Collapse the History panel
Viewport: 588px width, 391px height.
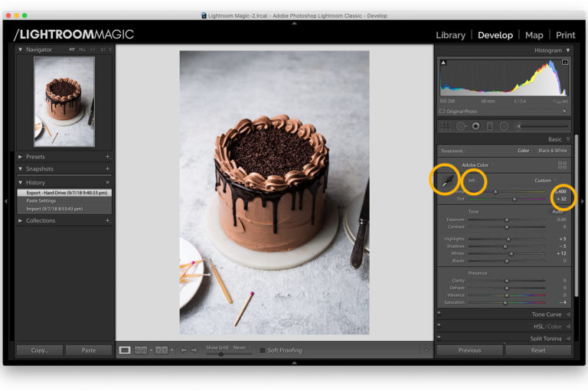20,183
